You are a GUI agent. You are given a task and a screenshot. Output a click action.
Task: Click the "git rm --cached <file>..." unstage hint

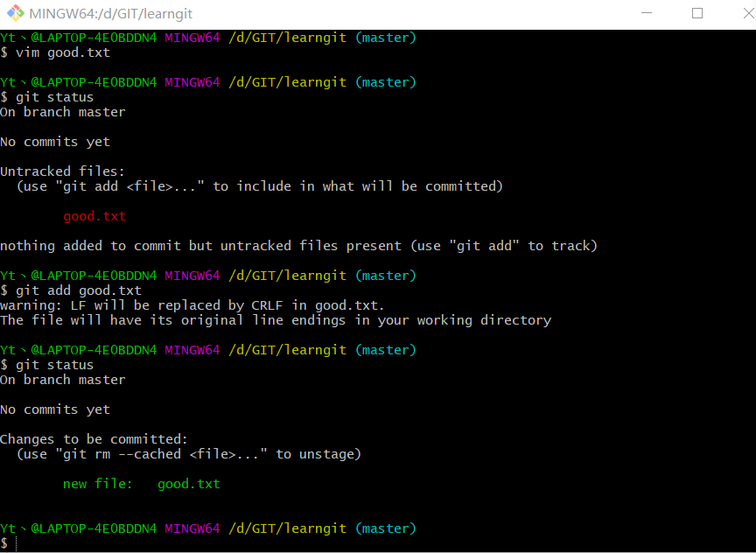tap(188, 454)
